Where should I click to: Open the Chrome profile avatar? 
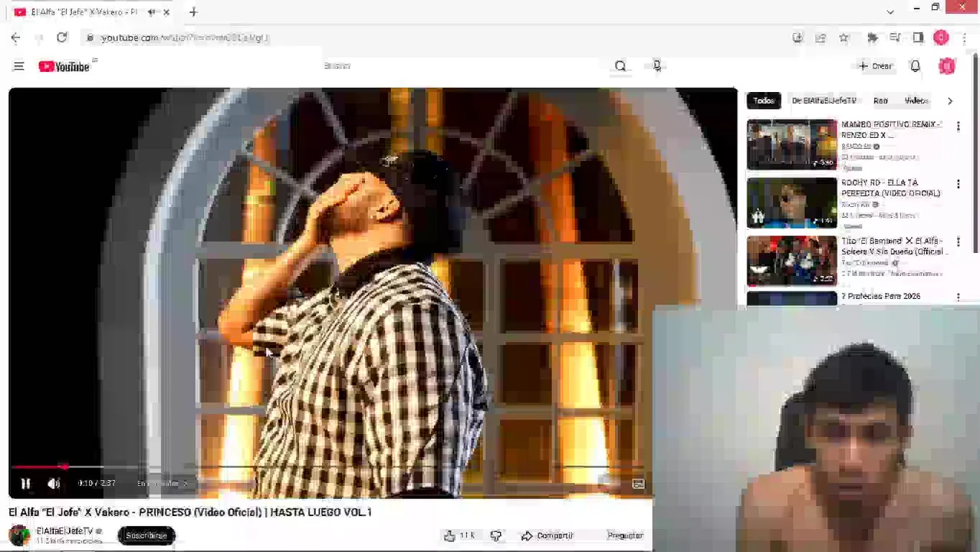(x=941, y=38)
